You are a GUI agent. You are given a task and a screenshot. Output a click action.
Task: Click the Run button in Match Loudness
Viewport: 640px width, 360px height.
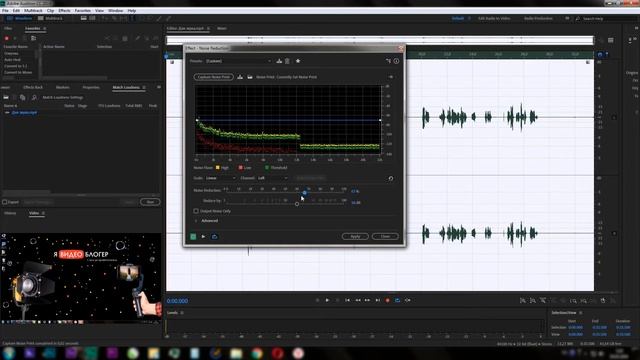[x=150, y=202]
